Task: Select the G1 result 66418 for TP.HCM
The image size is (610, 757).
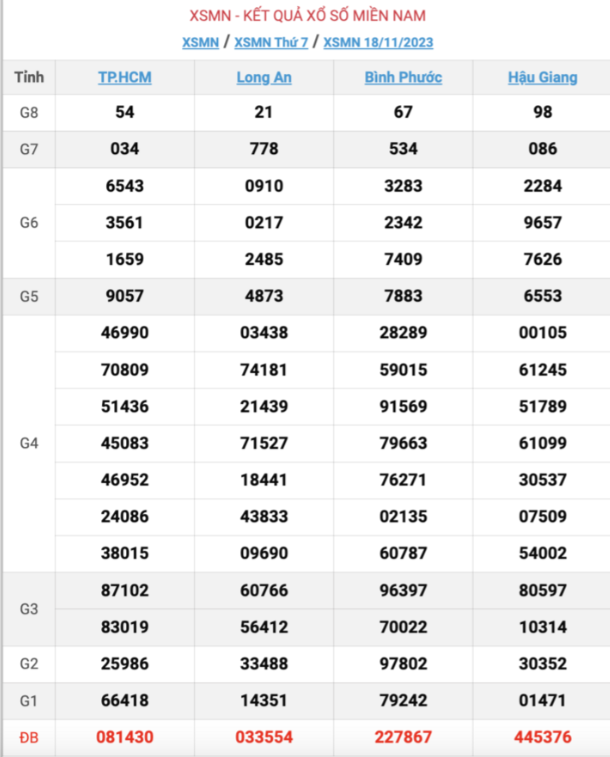Action: click(125, 700)
